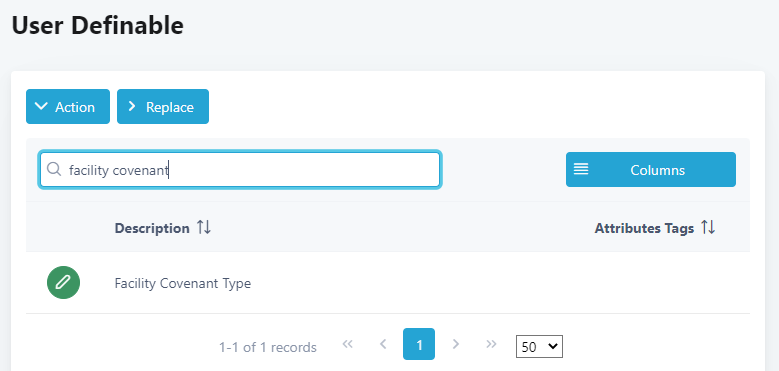Go to previous page chevron

383,344
